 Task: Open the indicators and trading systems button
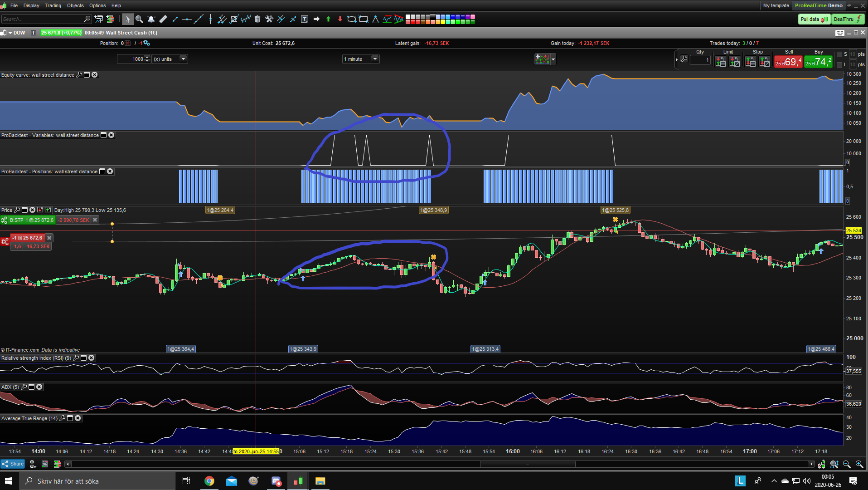pos(542,59)
